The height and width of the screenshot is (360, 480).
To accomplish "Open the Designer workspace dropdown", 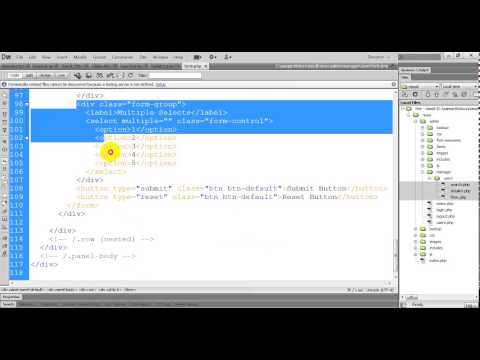I will point(378,57).
